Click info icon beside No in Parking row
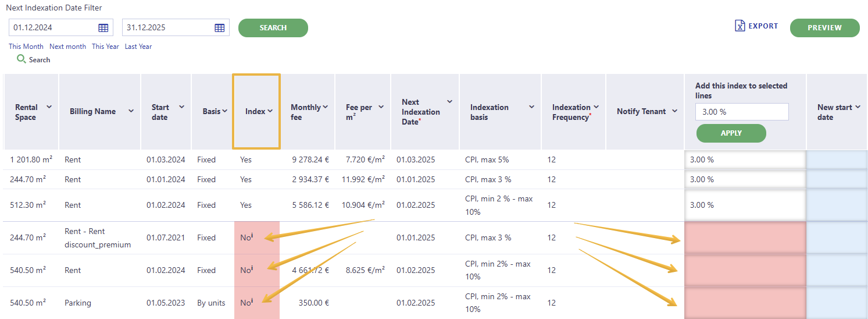The height and width of the screenshot is (319, 868). click(x=252, y=302)
